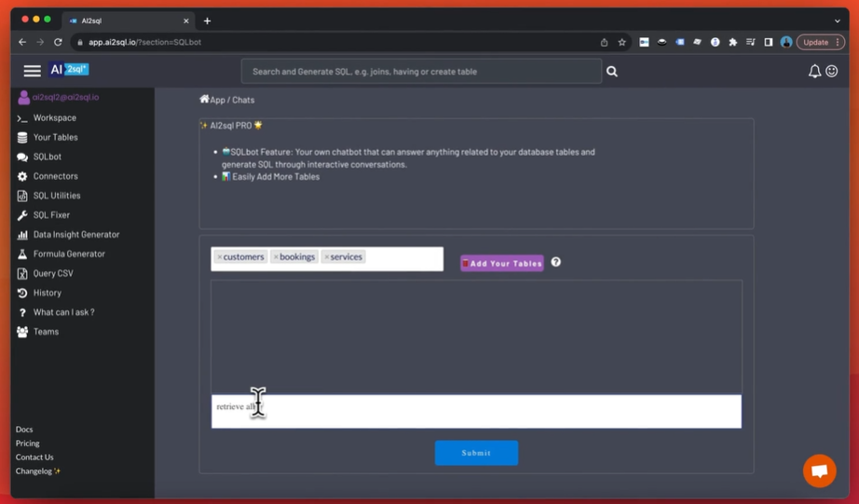Screen dimensions: 859x504
Task: Click the home icon in breadcrumb
Action: pyautogui.click(x=204, y=99)
